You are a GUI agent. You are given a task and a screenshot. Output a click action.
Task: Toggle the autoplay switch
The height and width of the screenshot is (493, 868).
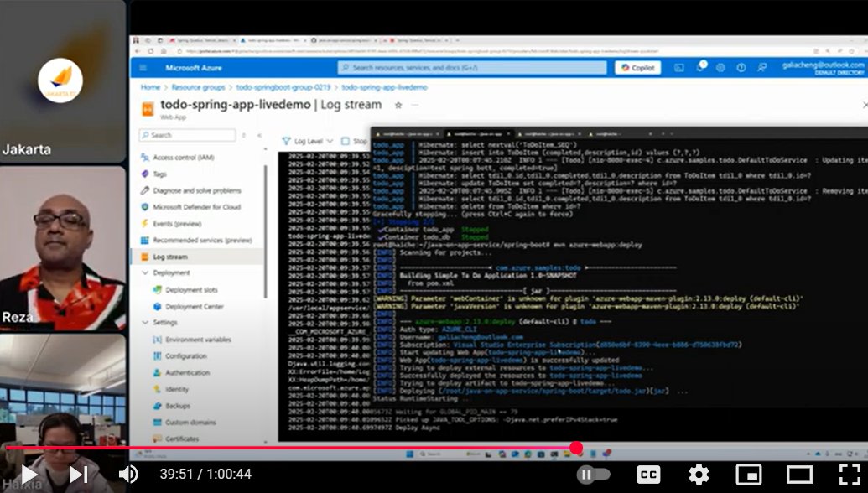tap(594, 475)
